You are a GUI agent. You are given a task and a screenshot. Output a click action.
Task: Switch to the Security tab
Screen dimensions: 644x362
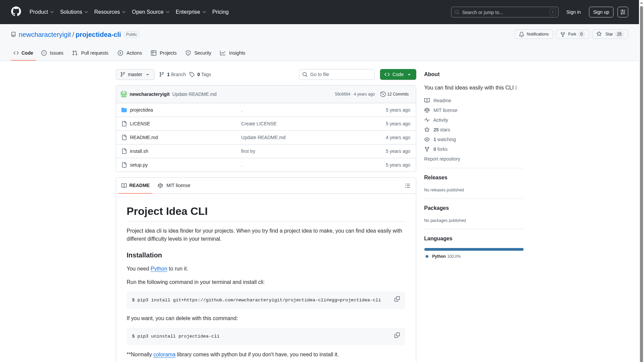(198, 53)
